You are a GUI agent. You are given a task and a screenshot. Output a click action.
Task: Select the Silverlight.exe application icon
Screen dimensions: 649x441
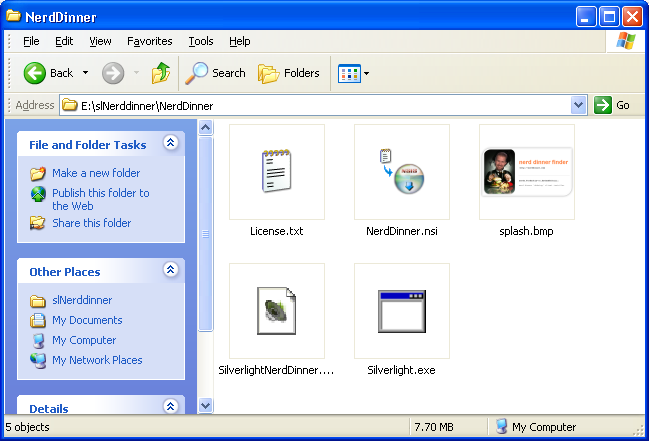(x=402, y=311)
